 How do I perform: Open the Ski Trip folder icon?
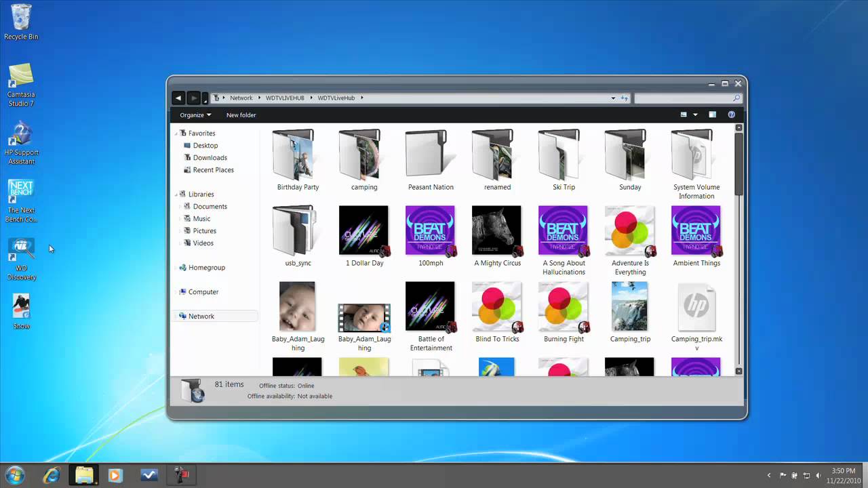[559, 155]
